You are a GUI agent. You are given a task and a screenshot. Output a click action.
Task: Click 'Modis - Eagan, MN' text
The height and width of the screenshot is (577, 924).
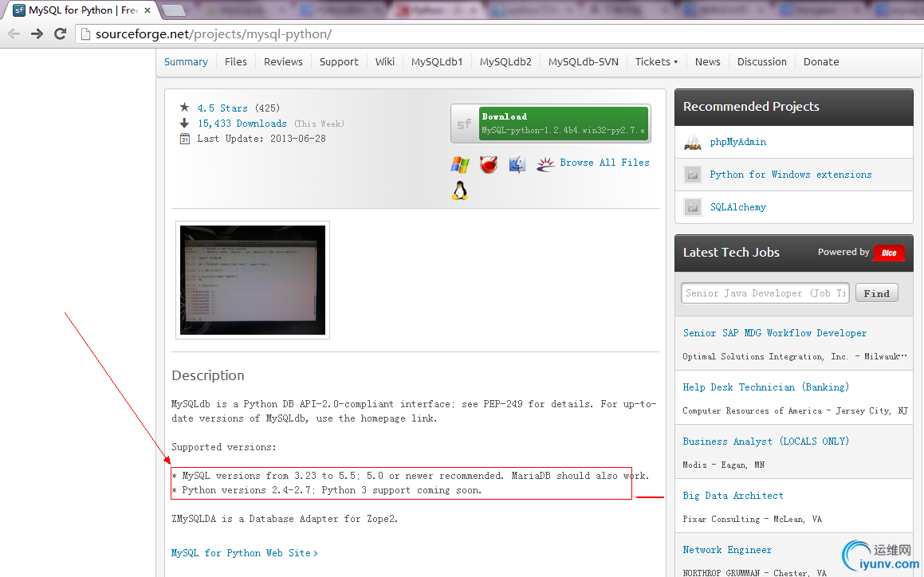723,465
